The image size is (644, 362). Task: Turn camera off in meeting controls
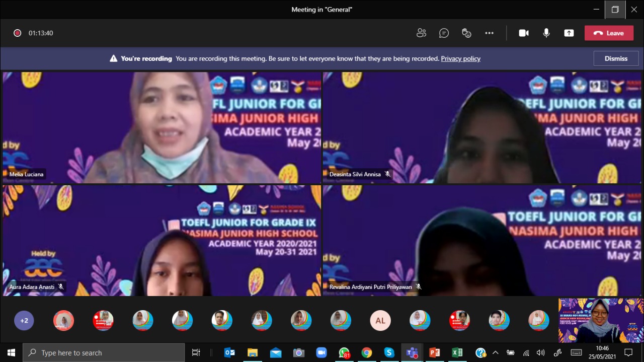click(524, 33)
